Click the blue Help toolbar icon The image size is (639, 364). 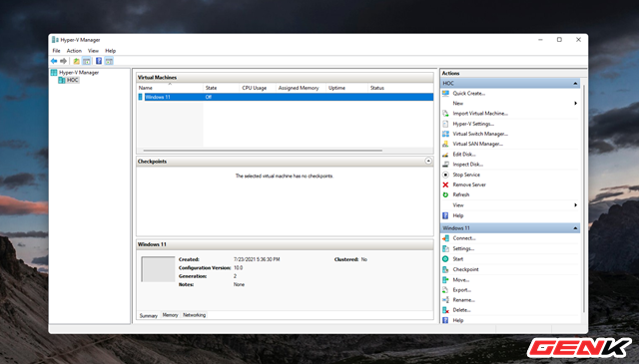[x=99, y=61]
